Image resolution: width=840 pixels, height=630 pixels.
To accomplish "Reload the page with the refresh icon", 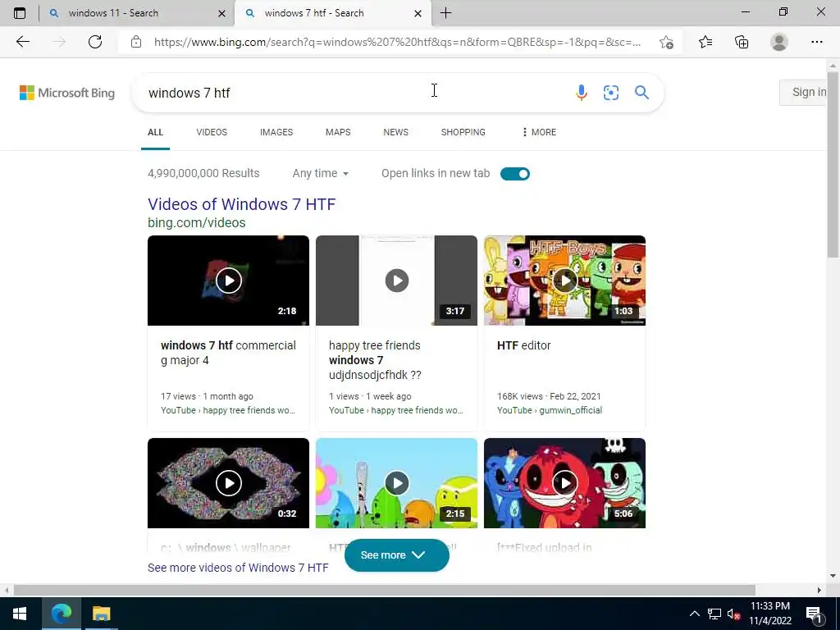I will coord(95,42).
